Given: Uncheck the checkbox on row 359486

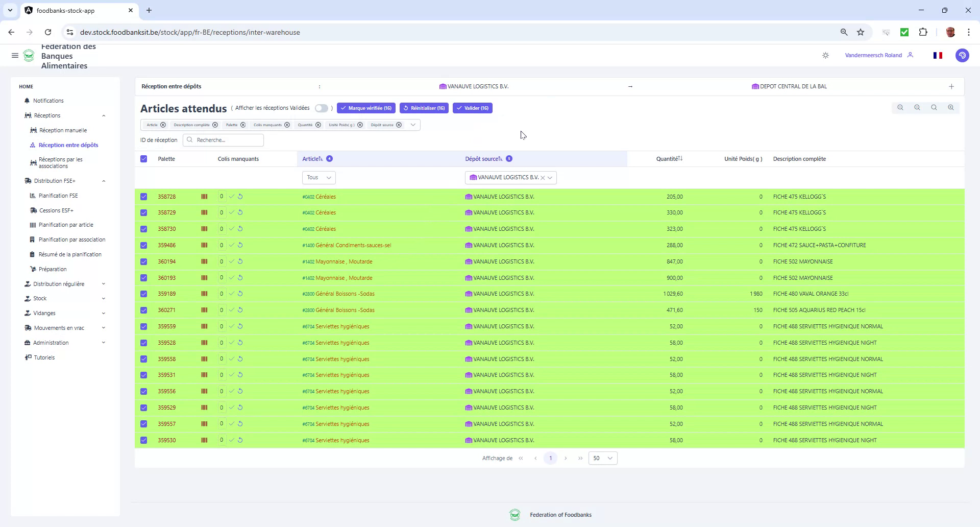Looking at the screenshot, I should tap(143, 245).
